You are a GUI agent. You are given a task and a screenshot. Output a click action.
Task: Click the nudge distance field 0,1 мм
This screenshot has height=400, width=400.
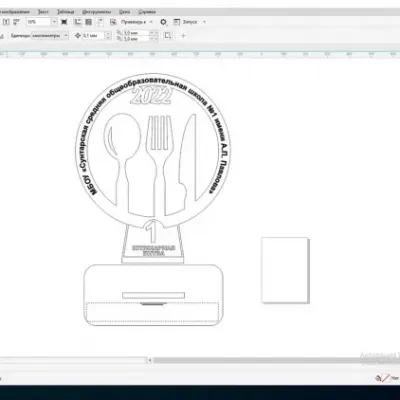94,35
